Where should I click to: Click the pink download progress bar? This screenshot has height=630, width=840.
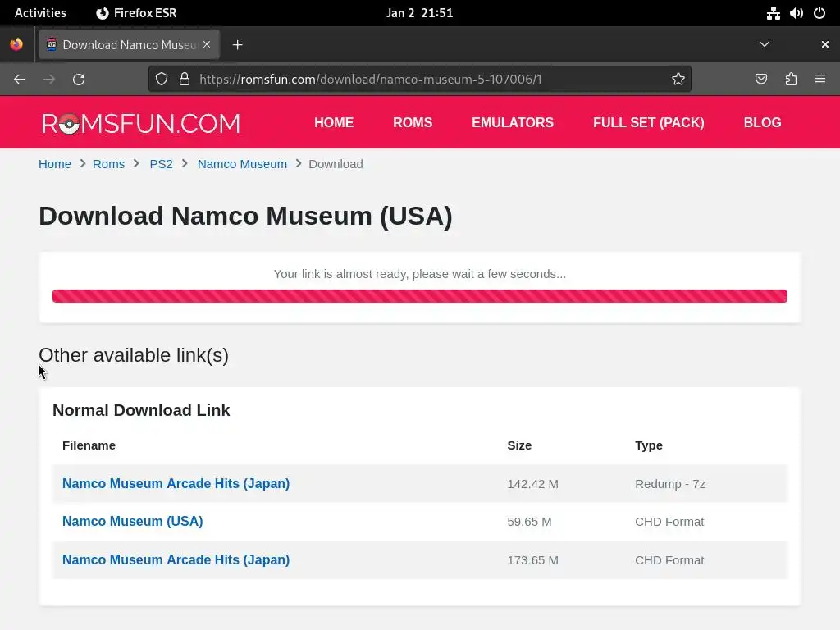[420, 296]
